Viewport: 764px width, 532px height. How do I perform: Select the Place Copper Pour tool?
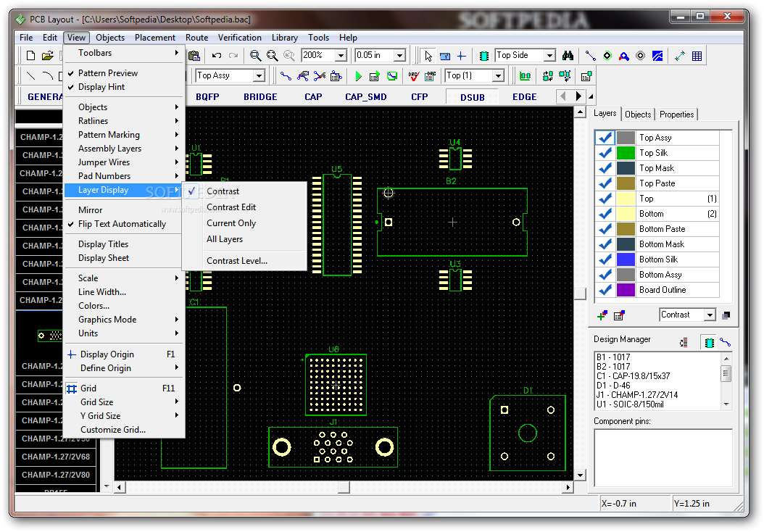tap(624, 56)
